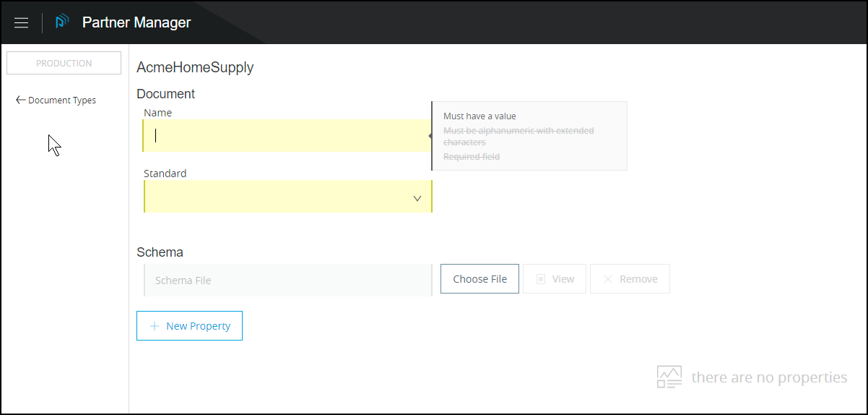Click the plus icon on New Property
Viewport: 868px width, 415px height.
click(155, 326)
